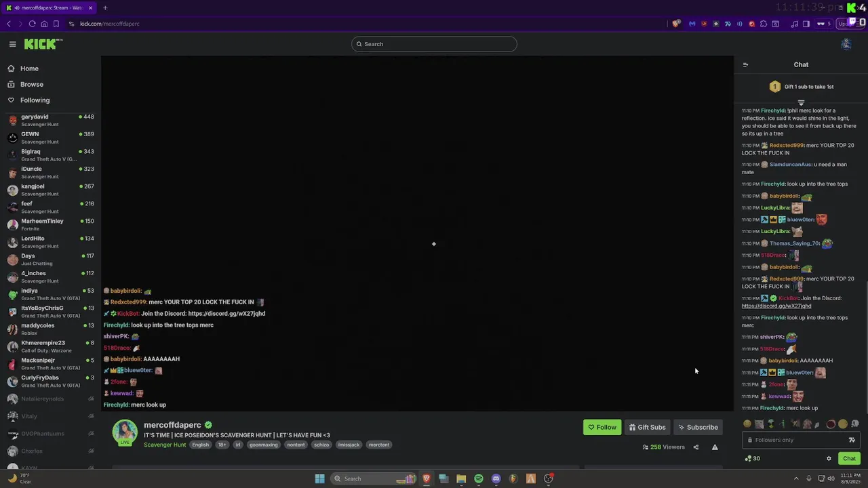Click the browser back button
The image size is (868, 488).
[x=8, y=24]
